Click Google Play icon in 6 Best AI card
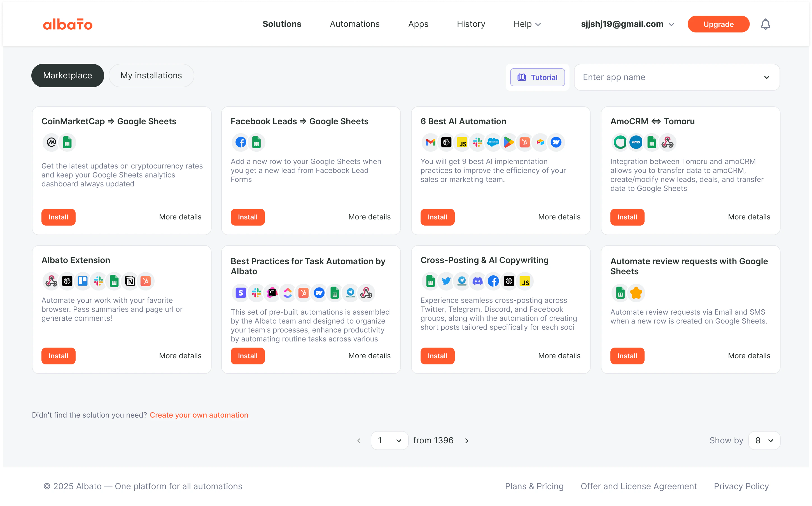This screenshot has width=812, height=506. (x=509, y=142)
